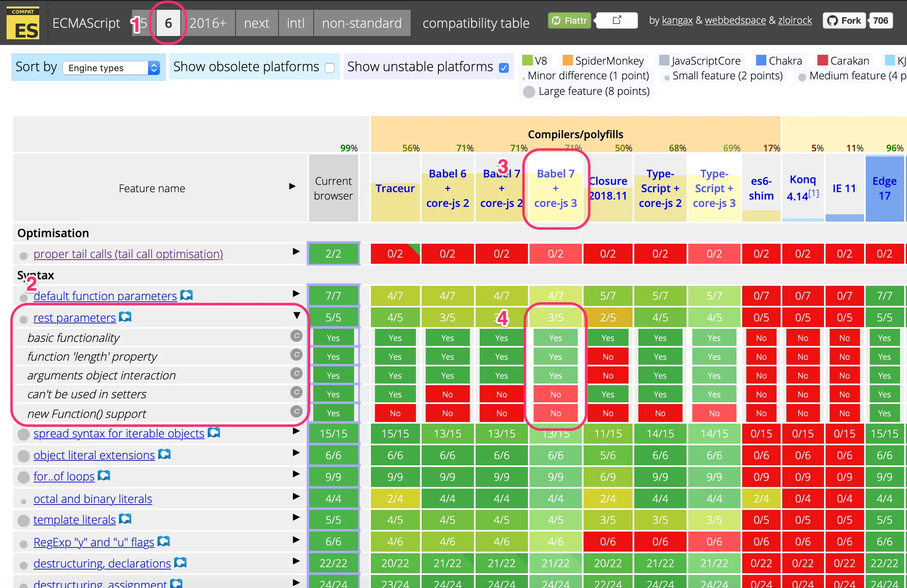The image size is (907, 588).
Task: Expand the default function parameters row
Action: click(x=296, y=294)
